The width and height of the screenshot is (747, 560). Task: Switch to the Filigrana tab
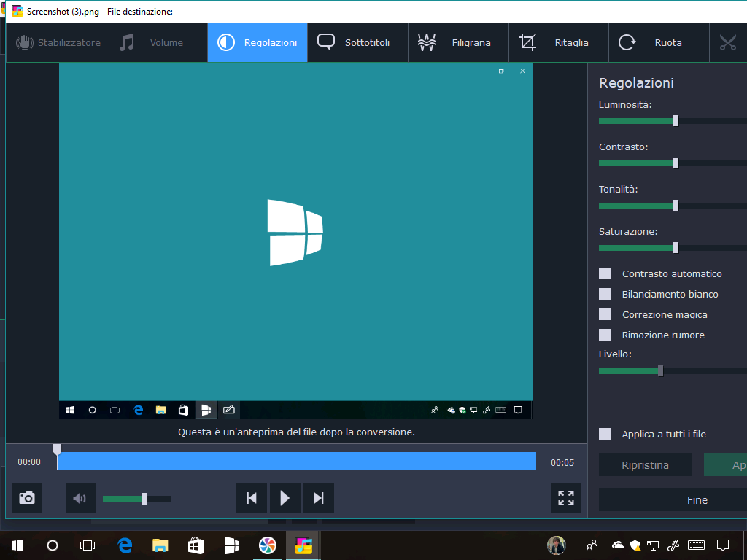458,42
